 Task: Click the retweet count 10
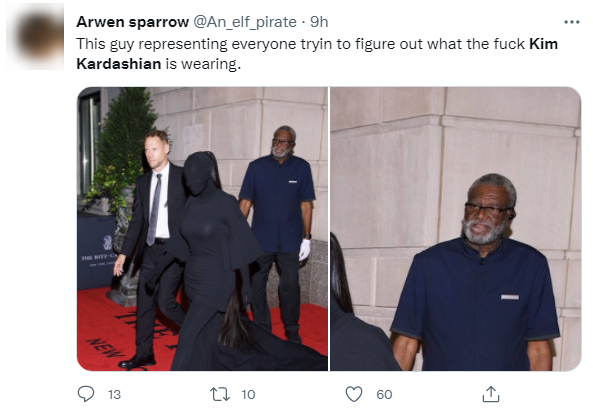coord(248,394)
